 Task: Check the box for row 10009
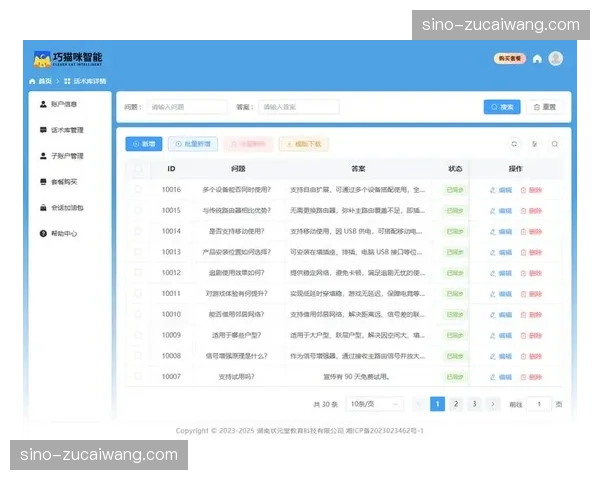(138, 335)
